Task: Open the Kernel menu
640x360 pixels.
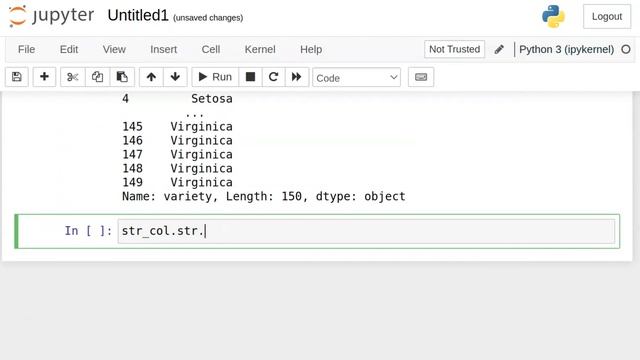Action: pos(260,49)
